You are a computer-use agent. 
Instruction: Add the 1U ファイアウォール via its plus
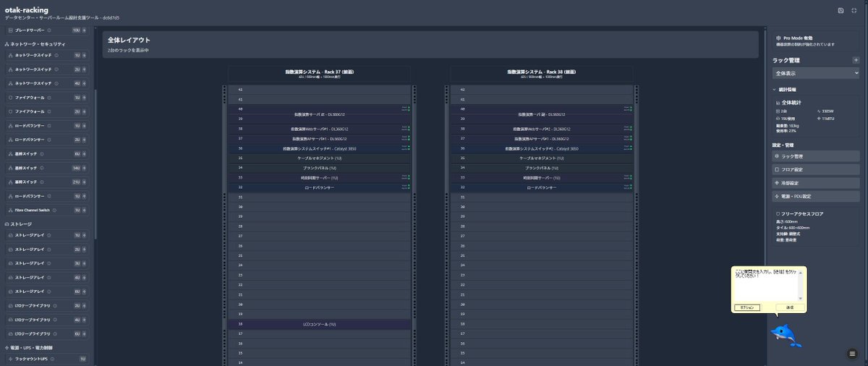tap(85, 97)
